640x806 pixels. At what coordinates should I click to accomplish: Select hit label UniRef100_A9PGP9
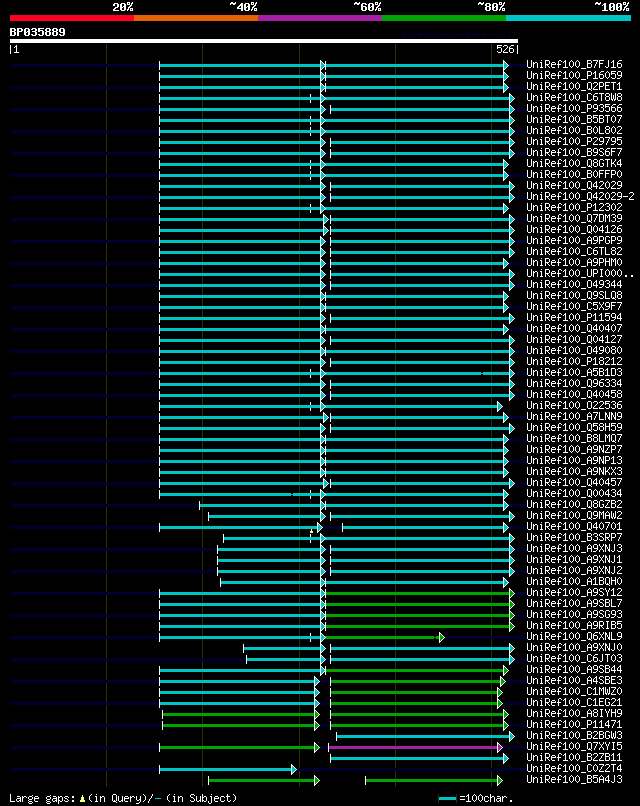(x=574, y=241)
